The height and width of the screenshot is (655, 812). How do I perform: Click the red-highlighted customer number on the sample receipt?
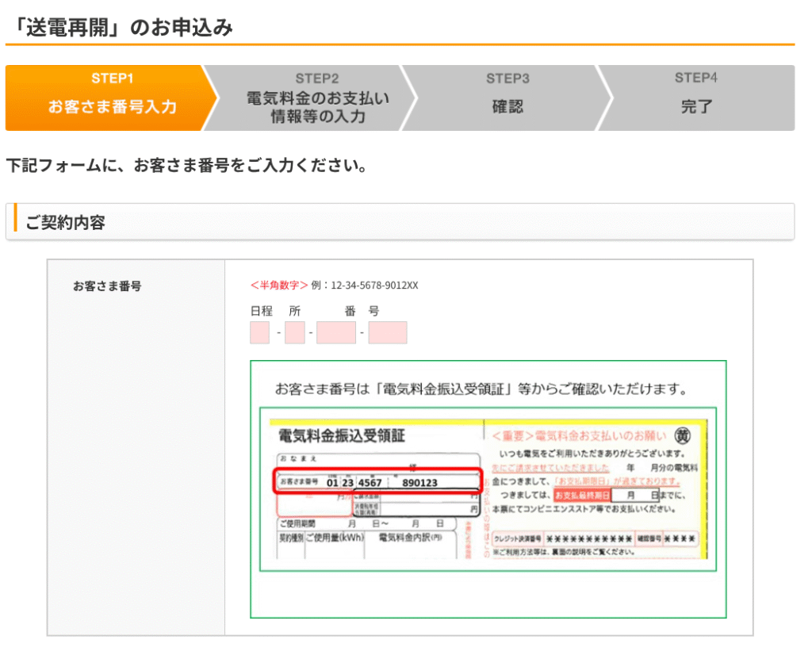coord(378,482)
